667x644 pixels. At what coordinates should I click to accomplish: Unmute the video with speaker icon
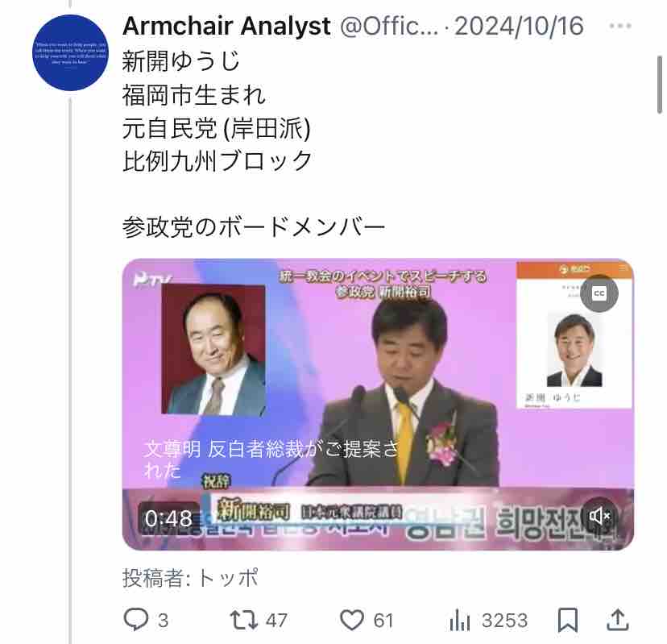(599, 516)
